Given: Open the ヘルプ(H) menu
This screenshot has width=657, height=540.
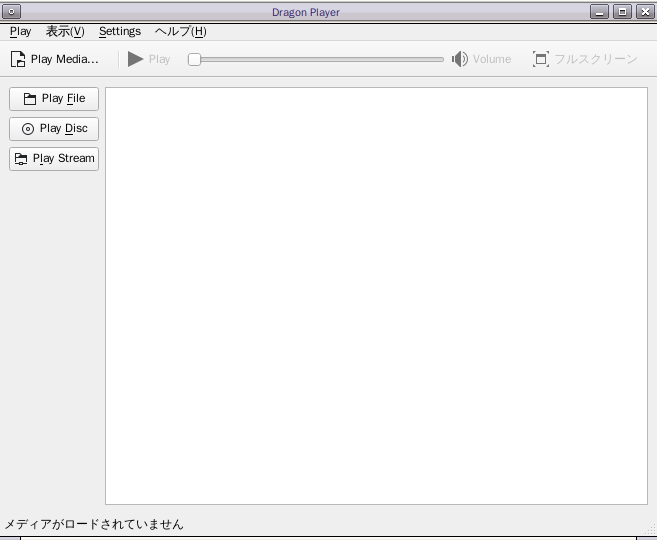Looking at the screenshot, I should pos(180,31).
